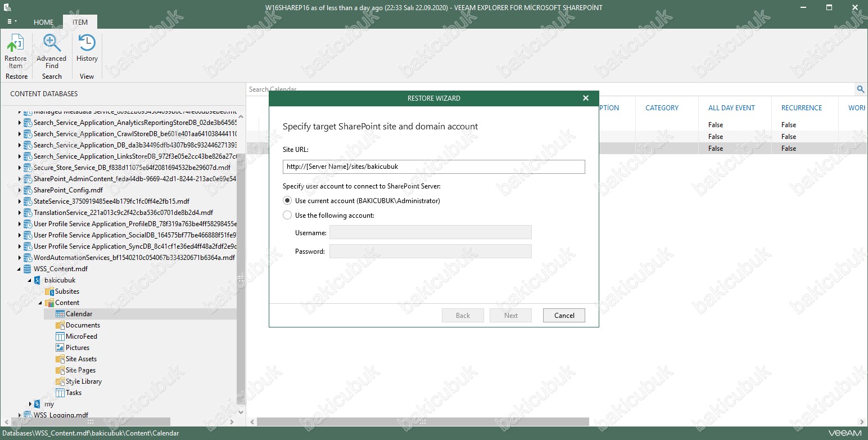Expand the TranslationService database node
Viewport: 868px width, 440px height.
[19, 213]
